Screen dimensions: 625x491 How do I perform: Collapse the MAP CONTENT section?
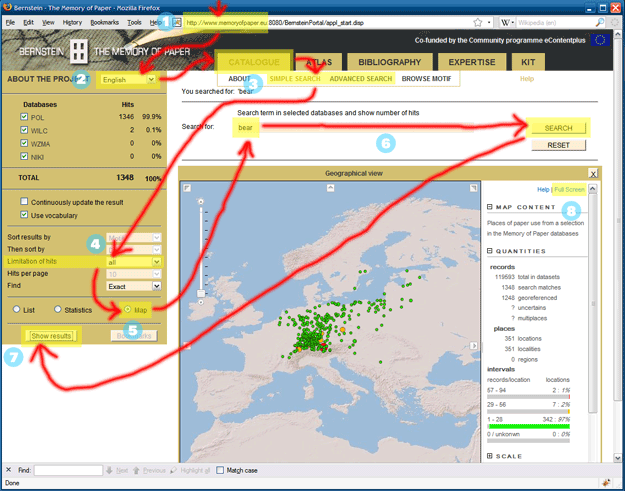coord(489,207)
